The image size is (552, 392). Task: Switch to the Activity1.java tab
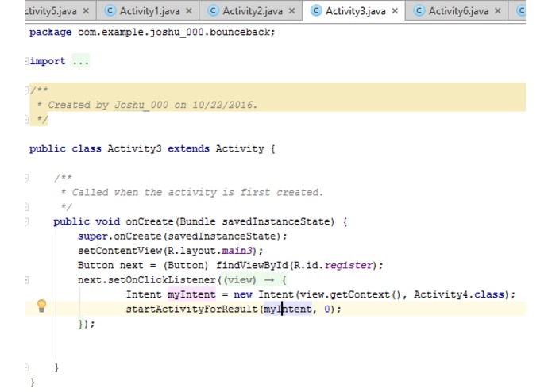click(x=149, y=11)
